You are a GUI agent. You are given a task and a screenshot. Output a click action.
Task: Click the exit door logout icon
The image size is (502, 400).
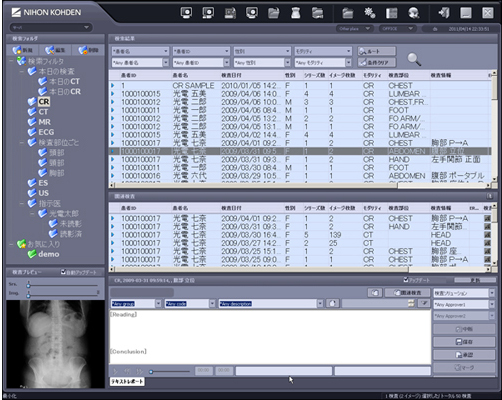(x=444, y=13)
